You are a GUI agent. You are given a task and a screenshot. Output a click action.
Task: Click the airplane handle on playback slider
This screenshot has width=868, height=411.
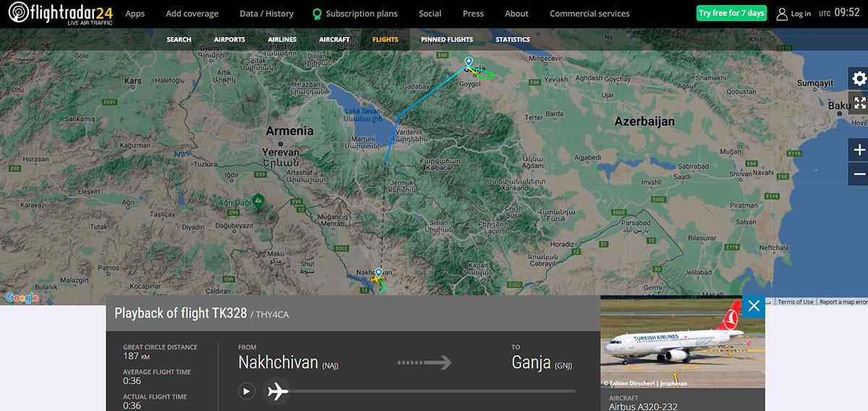click(278, 391)
